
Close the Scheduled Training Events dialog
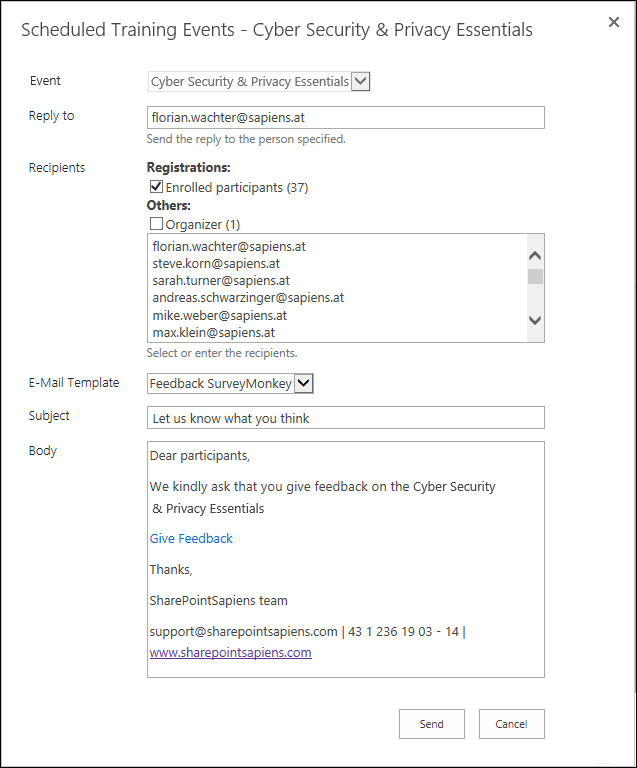coord(614,22)
